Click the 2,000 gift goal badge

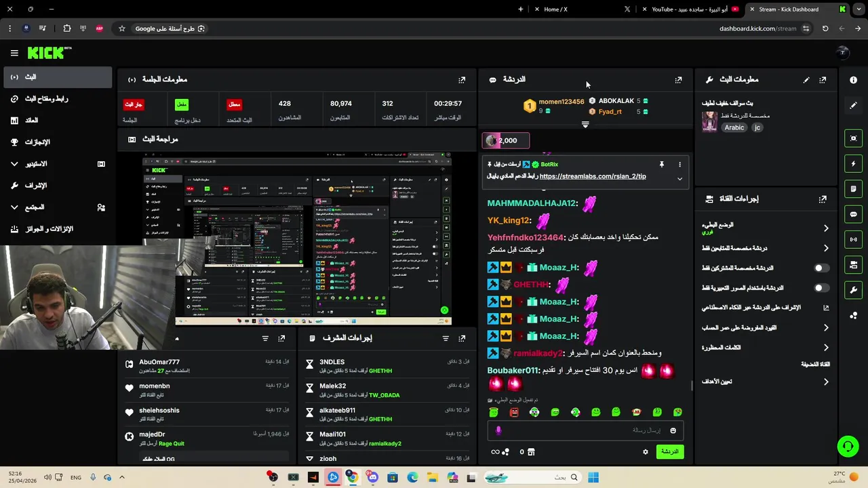click(505, 141)
